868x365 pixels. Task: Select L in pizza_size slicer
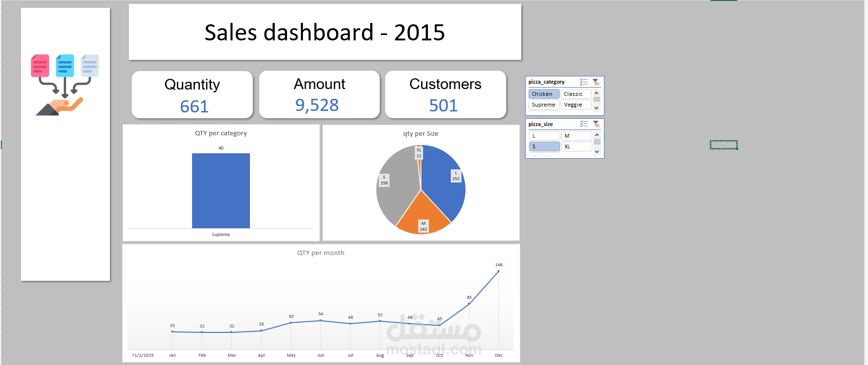[544, 136]
